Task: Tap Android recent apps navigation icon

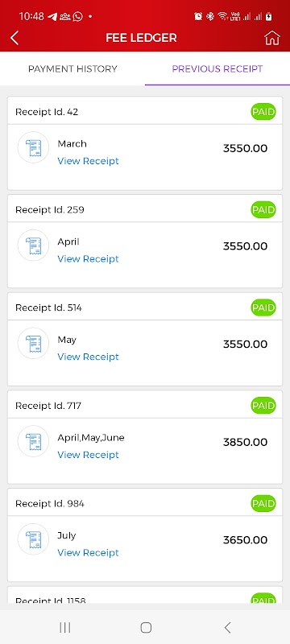Action: (65, 627)
